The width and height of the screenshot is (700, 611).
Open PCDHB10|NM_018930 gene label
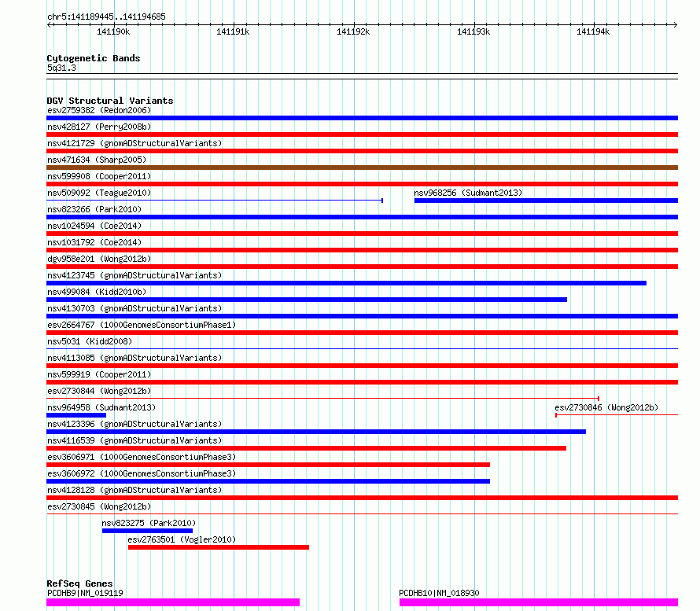tap(439, 593)
